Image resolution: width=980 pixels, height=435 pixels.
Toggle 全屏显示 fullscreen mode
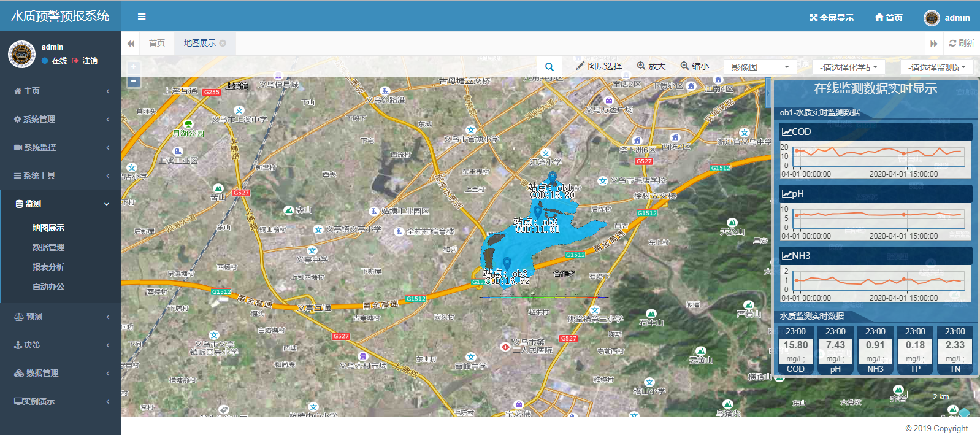coord(832,18)
